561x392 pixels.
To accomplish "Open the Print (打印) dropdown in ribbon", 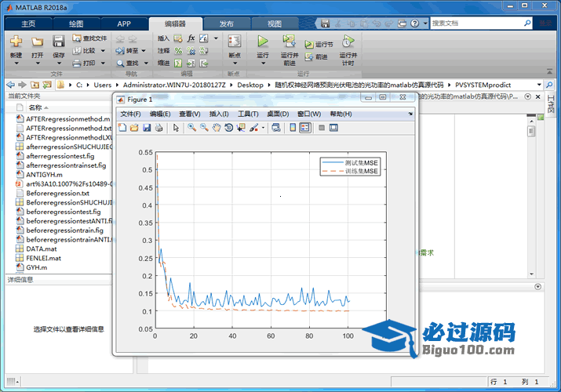I will pos(101,63).
